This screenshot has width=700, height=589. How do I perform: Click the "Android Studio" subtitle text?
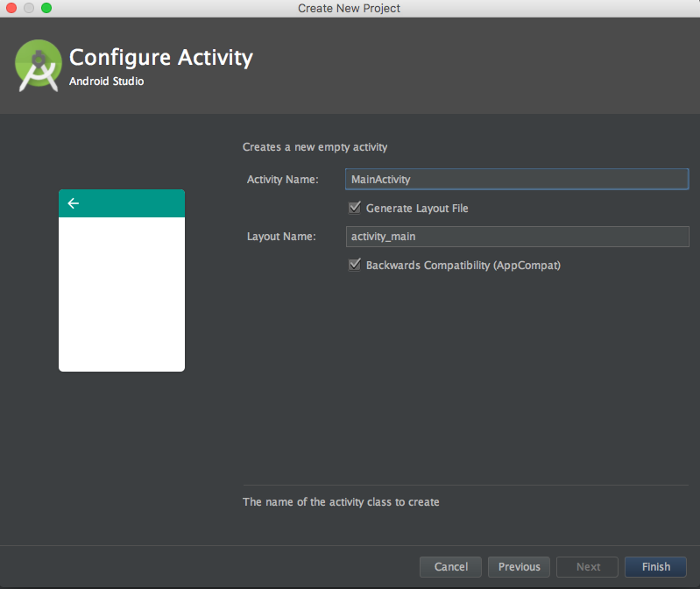pos(106,82)
